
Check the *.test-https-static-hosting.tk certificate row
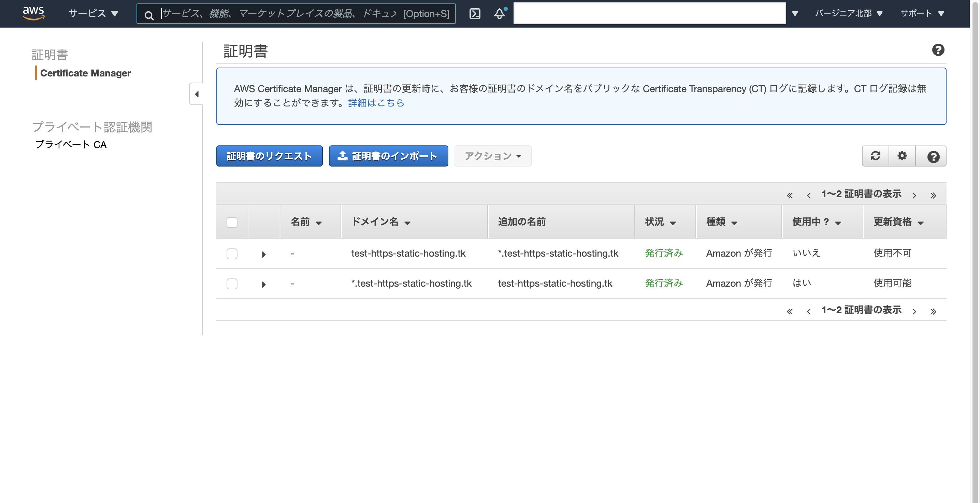[x=232, y=284]
